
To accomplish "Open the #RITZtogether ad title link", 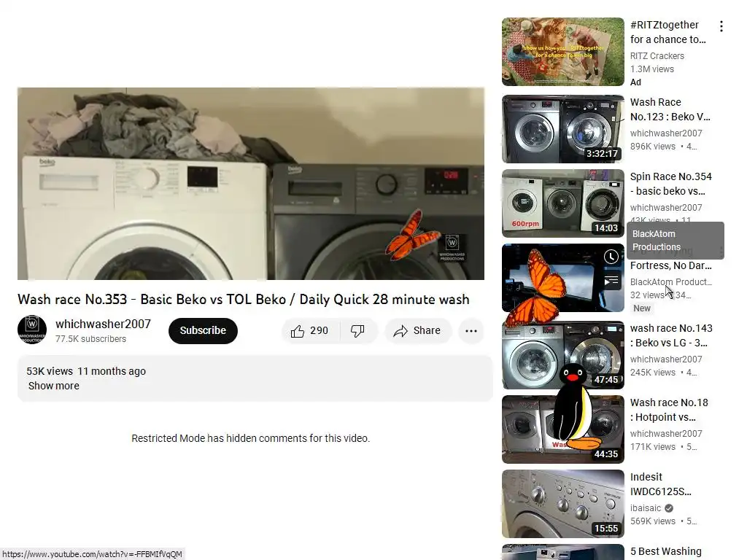I will 668,32.
